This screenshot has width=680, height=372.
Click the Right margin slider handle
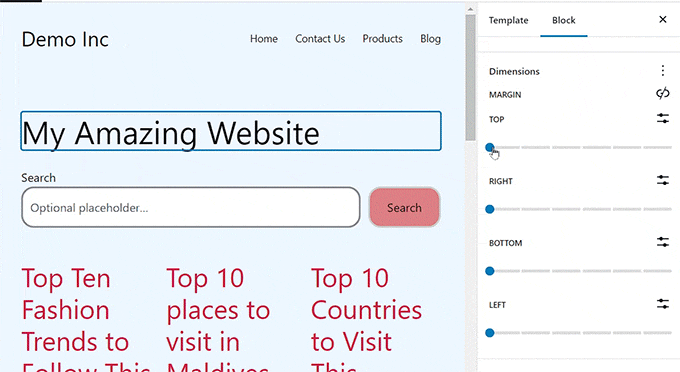click(490, 209)
